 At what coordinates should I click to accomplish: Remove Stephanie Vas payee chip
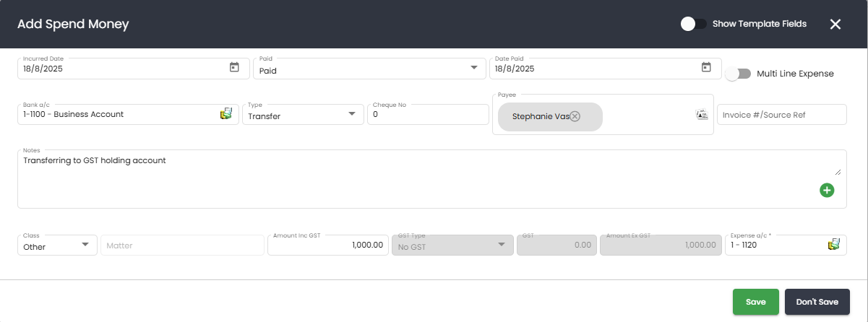[575, 116]
